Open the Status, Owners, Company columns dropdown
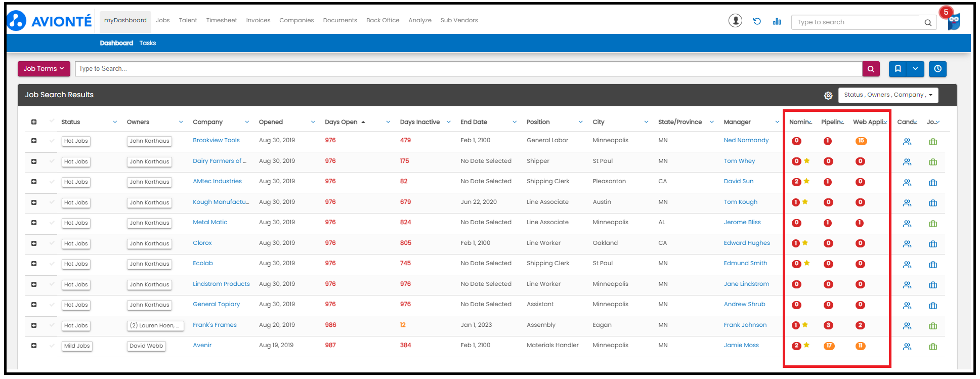The height and width of the screenshot is (379, 980). (888, 95)
